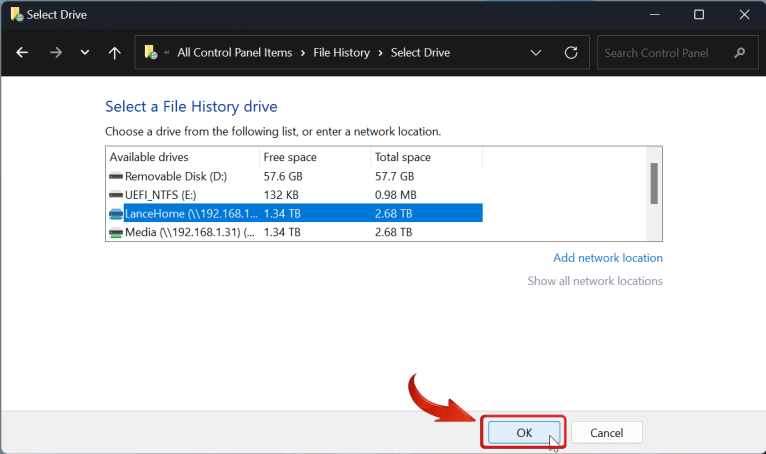Sort by Free space column header
The height and width of the screenshot is (454, 766).
315,157
